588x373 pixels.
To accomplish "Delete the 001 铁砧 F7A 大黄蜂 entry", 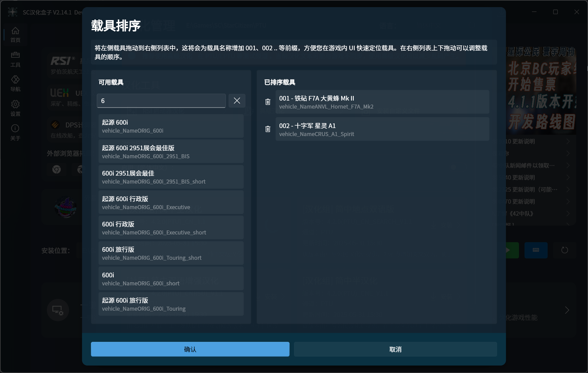I will click(x=268, y=102).
